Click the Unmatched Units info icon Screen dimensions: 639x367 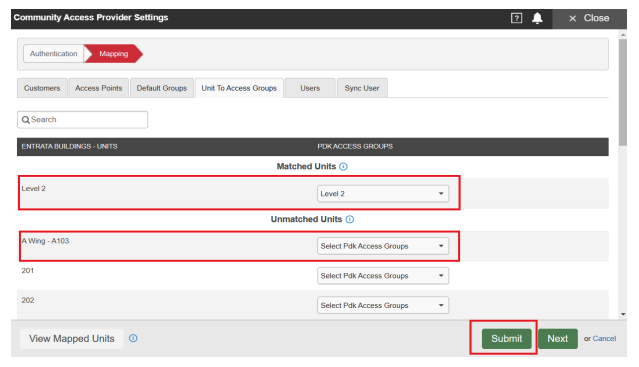[x=350, y=219]
